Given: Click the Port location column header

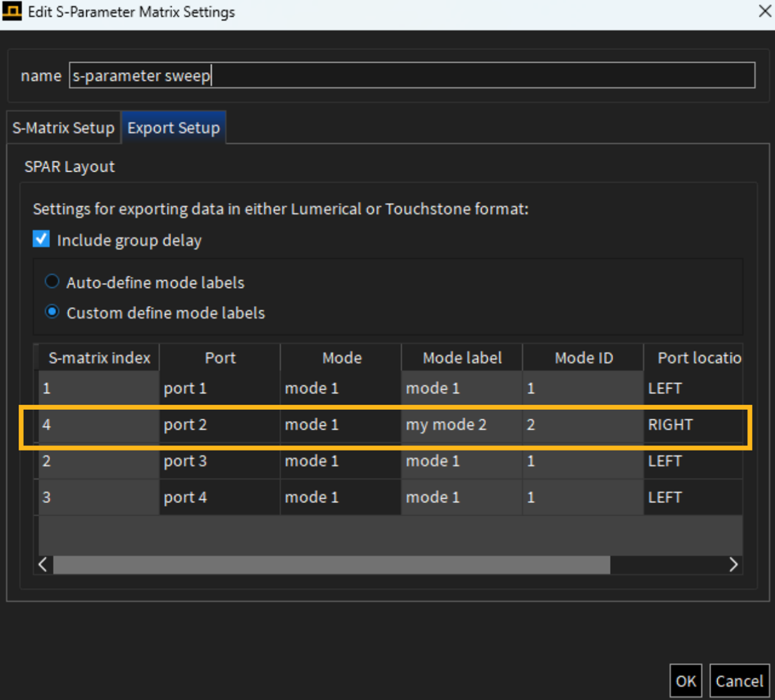Looking at the screenshot, I should coord(693,357).
